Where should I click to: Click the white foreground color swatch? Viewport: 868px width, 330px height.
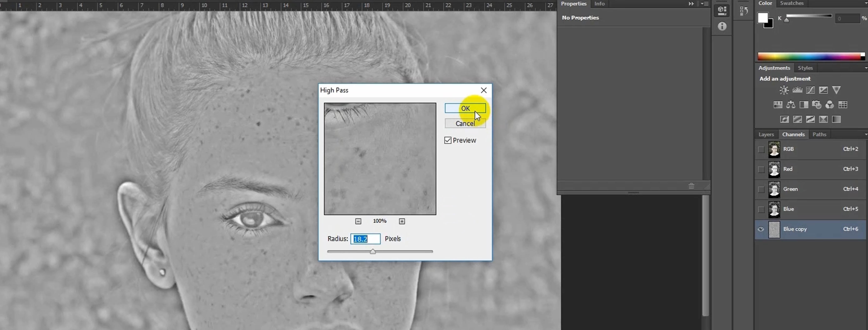tap(763, 18)
